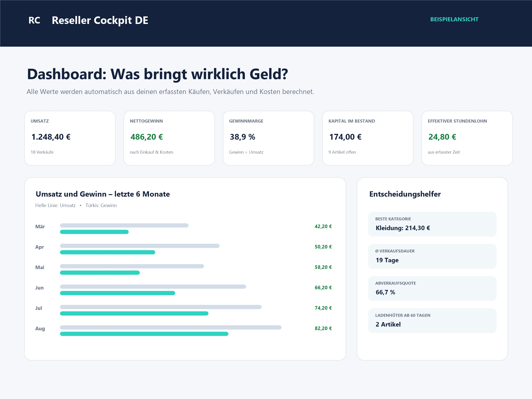Click 'Umsatz und Gewinn – letzte 6 Monate' heading
Image resolution: width=532 pixels, height=399 pixels.
103,194
